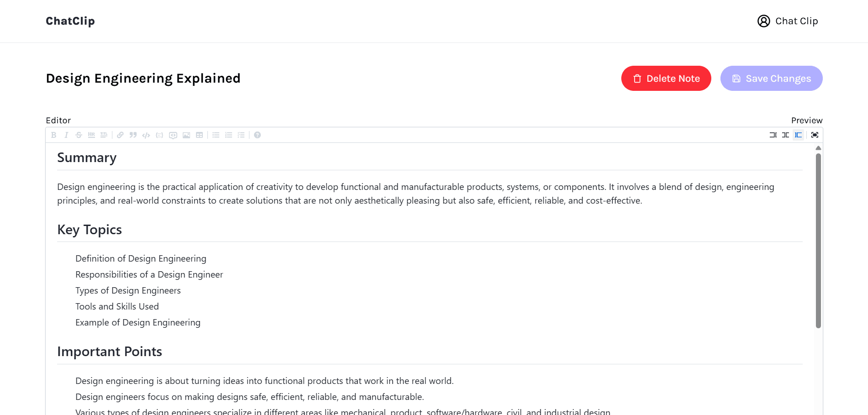Viewport: 868px width, 415px height.
Task: Toggle bold formatting in the editor toolbar
Action: pos(54,135)
